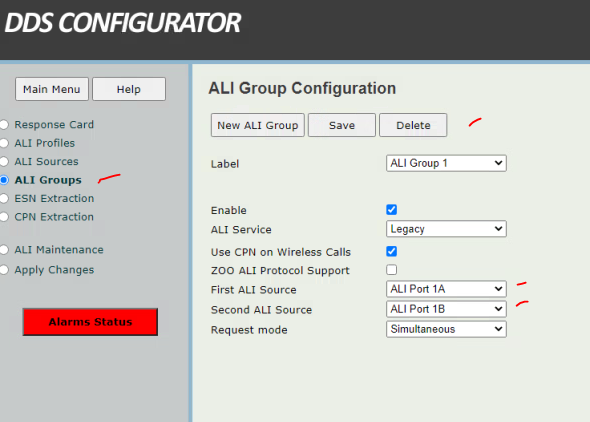Open the Request mode Simultaneous dropdown
590x422 pixels.
(446, 329)
